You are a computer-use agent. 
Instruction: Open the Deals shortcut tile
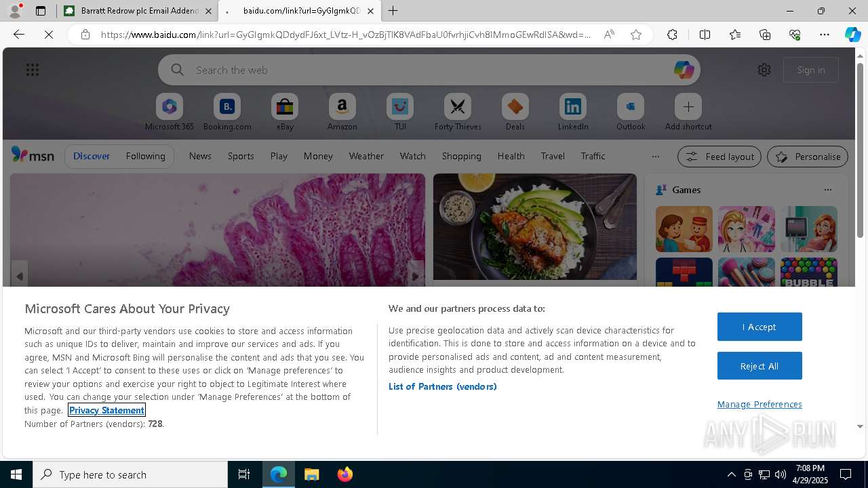tap(515, 112)
